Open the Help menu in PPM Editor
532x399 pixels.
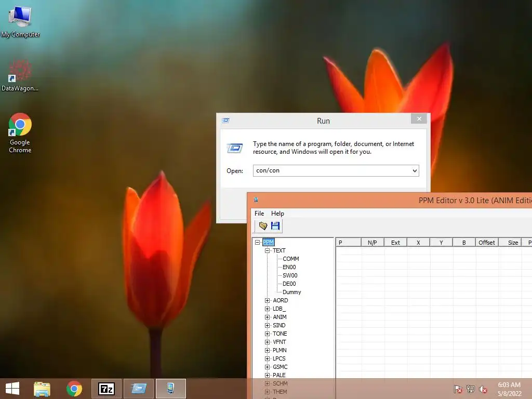[x=277, y=214]
